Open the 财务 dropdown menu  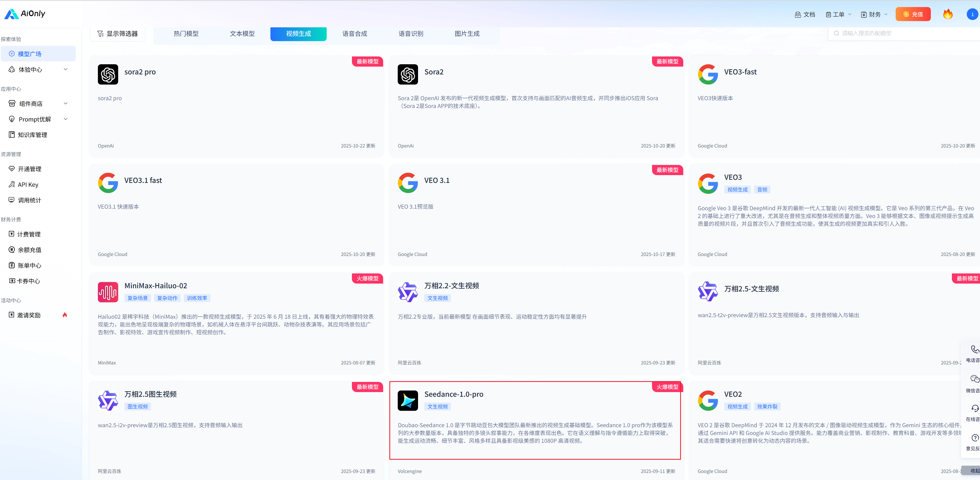click(874, 15)
